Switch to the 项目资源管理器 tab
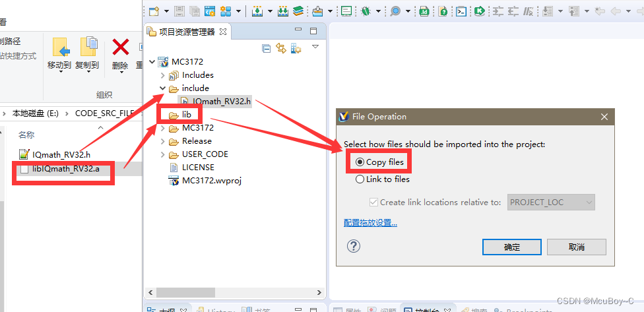Screen dimensions: 644x312 tap(186, 31)
